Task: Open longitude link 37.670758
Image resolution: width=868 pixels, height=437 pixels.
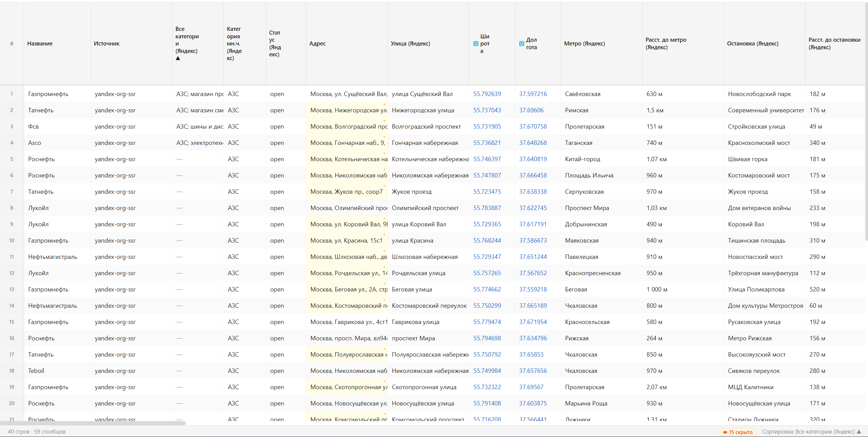Action: (x=533, y=127)
